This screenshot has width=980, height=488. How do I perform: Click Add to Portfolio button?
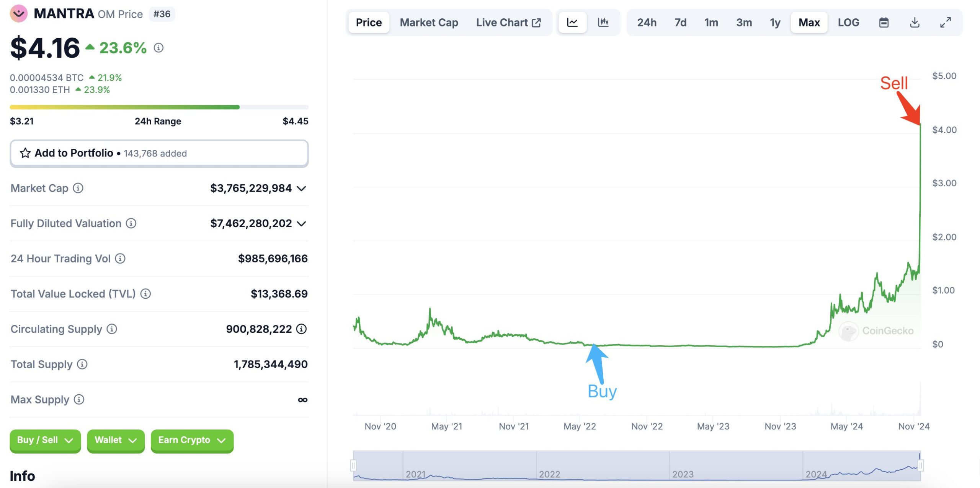coord(159,153)
